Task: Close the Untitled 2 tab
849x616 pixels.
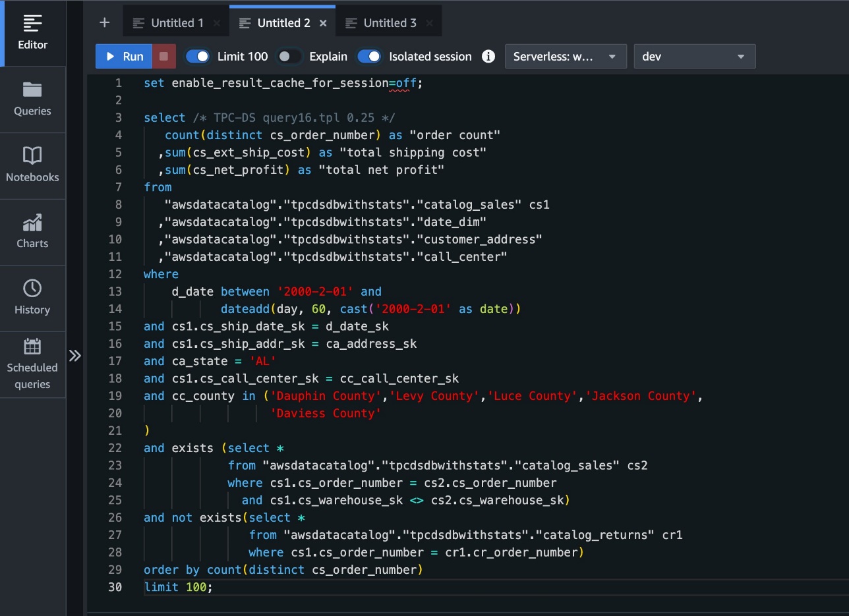Action: 323,23
